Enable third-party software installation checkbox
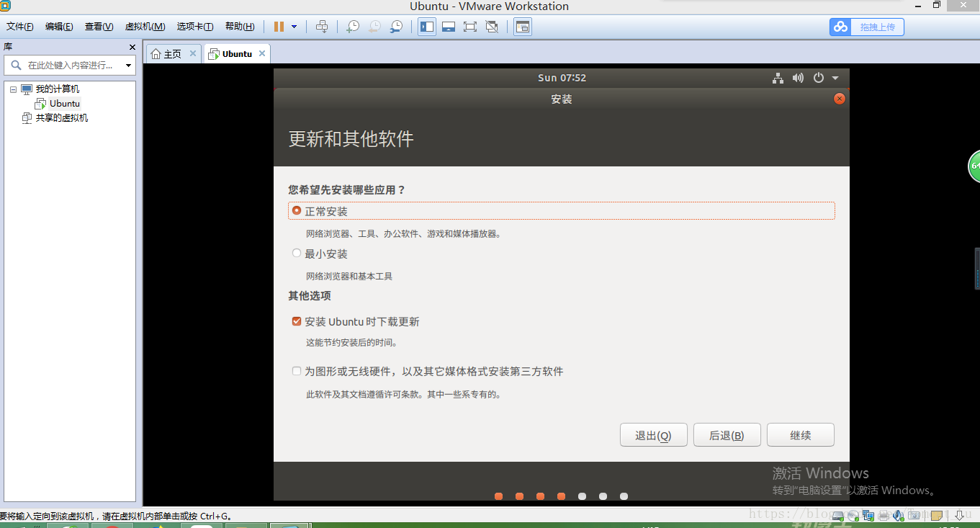The image size is (980, 528). (297, 372)
